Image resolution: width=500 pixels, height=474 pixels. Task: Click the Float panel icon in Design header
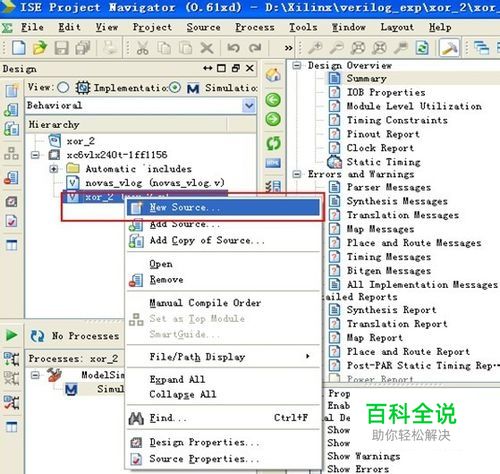click(x=236, y=68)
